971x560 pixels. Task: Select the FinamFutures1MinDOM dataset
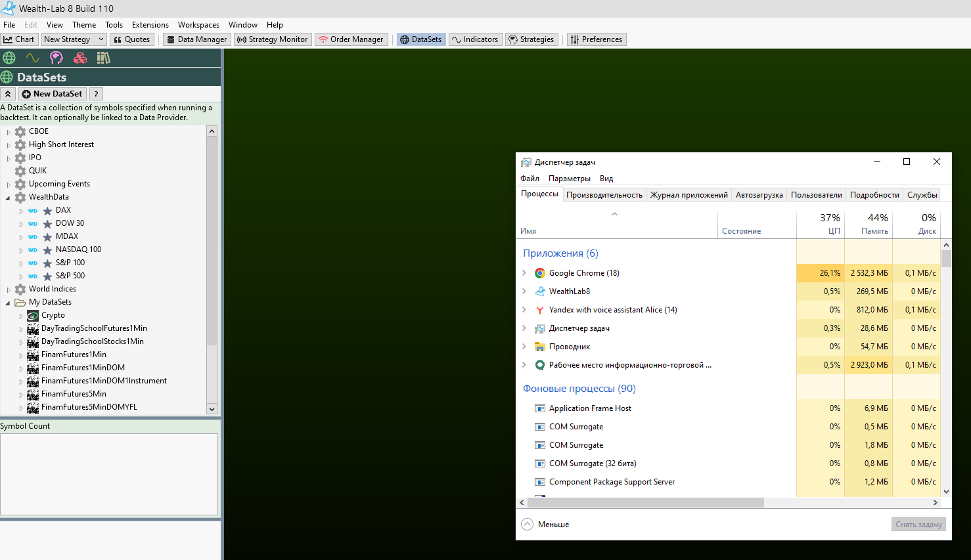83,368
